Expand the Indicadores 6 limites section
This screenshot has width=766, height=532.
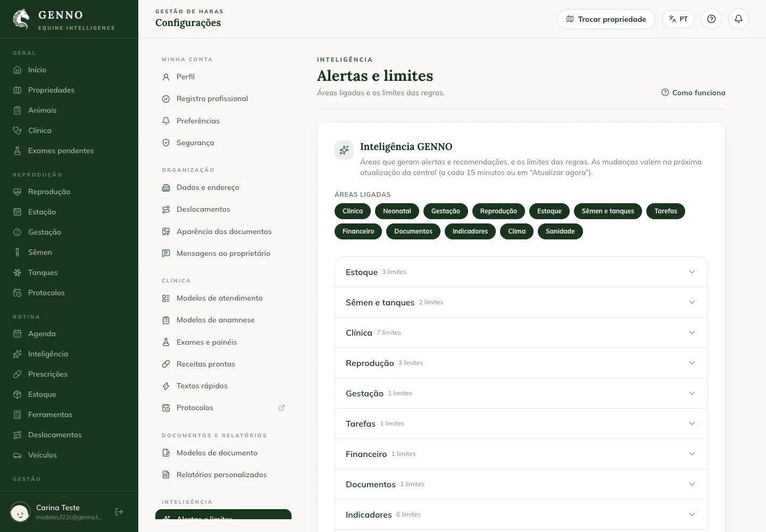point(521,514)
